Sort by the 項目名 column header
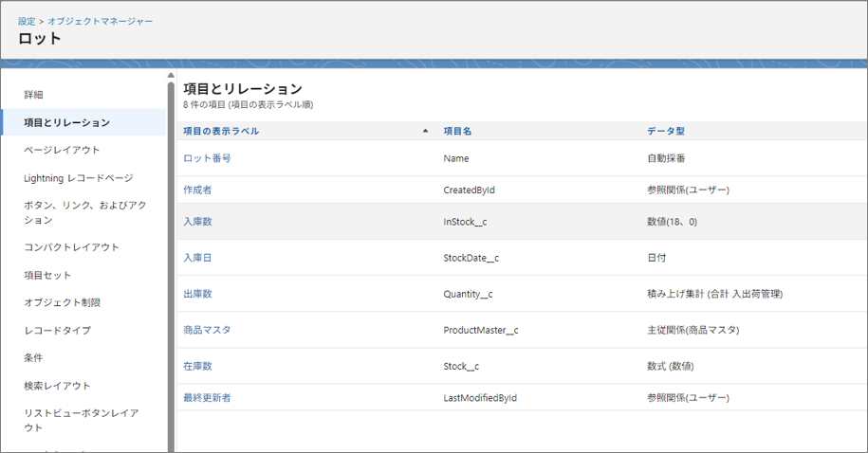The width and height of the screenshot is (868, 453). click(458, 132)
